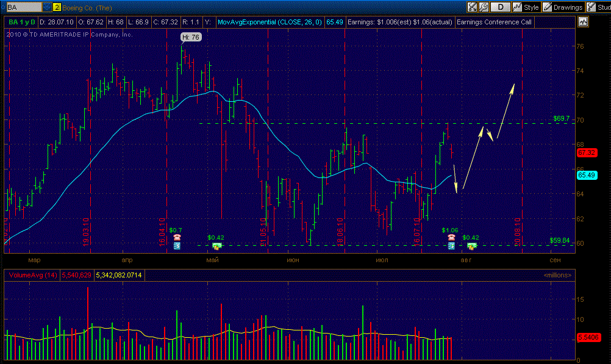Click the L: 66.9 low value
Image resolution: width=611 pixels, height=364 pixels.
[x=138, y=22]
